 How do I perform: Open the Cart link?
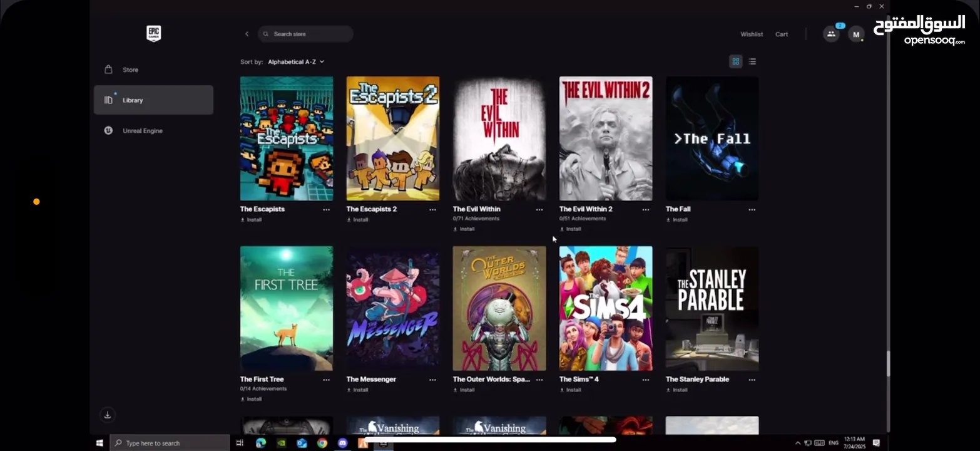pos(782,34)
